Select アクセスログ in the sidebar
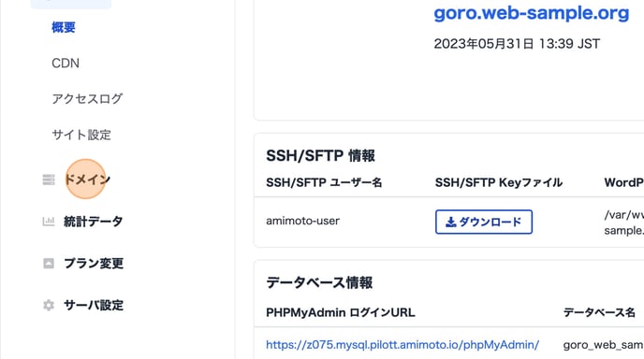 87,99
